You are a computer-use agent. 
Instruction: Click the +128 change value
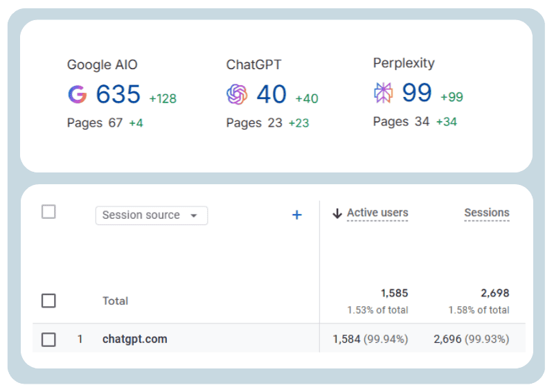click(x=163, y=98)
